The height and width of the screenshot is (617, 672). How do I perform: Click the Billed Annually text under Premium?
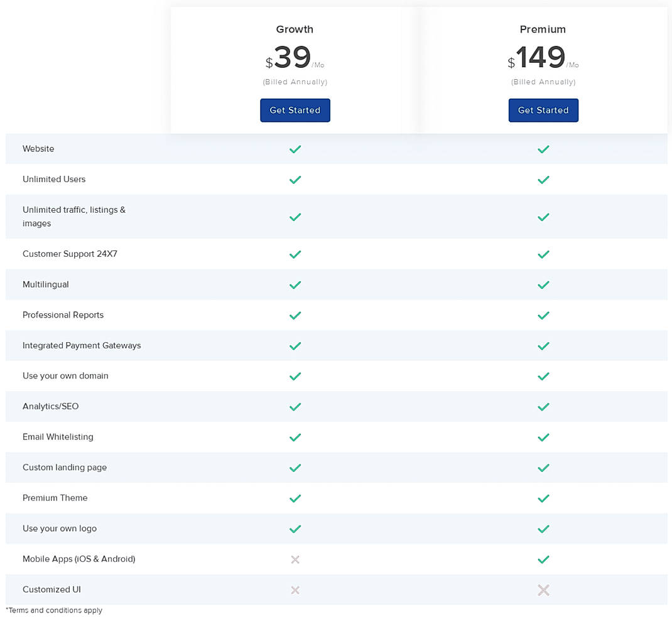(543, 82)
